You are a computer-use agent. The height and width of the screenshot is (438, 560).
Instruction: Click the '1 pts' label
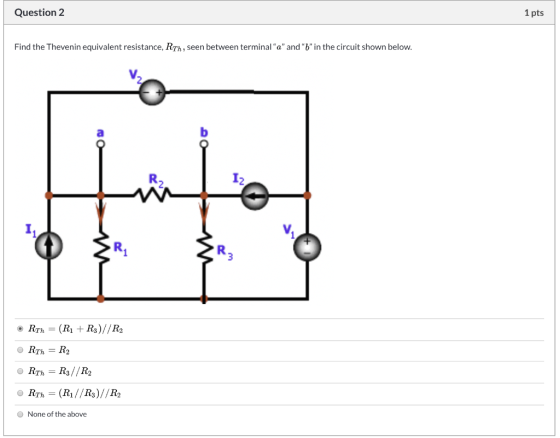click(x=534, y=13)
